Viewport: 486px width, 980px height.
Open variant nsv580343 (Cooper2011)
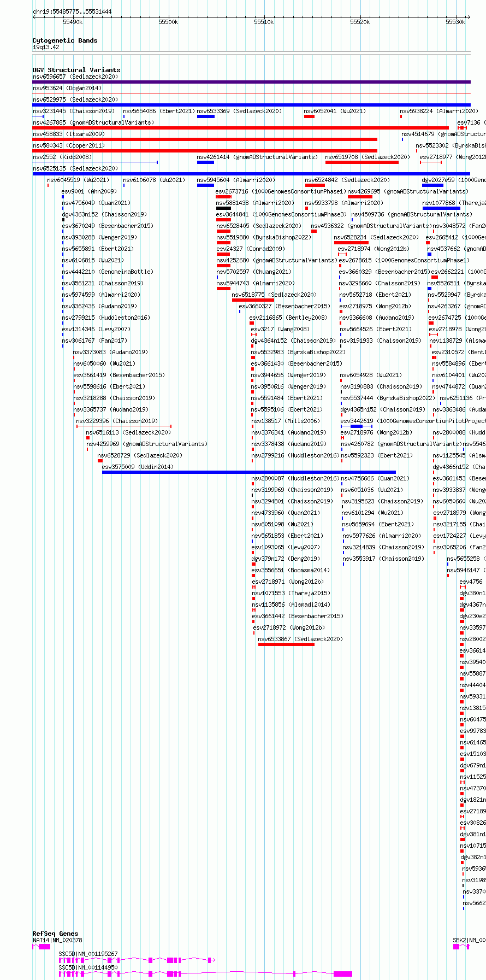[x=69, y=145]
